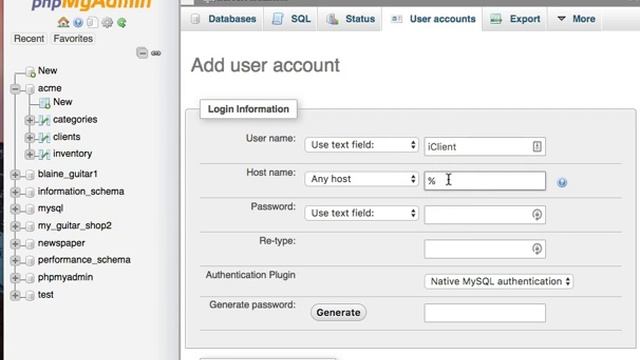Open the More menu
This screenshot has height=360, width=640.
576,19
